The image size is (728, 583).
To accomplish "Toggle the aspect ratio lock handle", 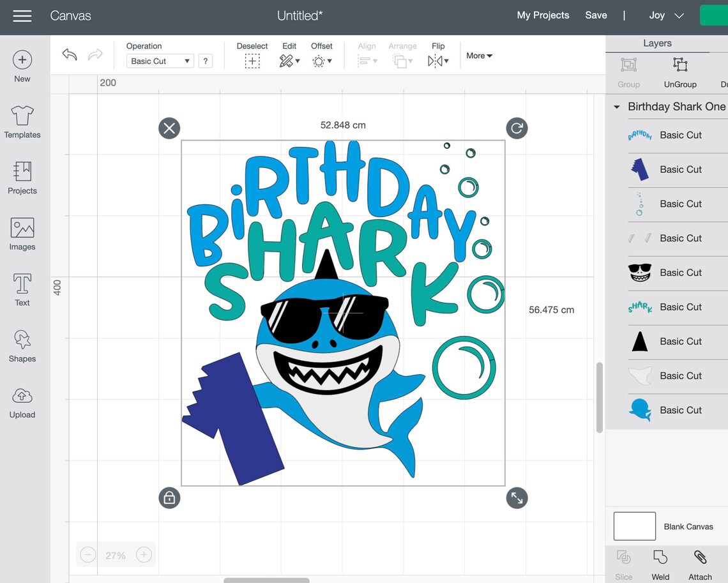I will point(169,498).
